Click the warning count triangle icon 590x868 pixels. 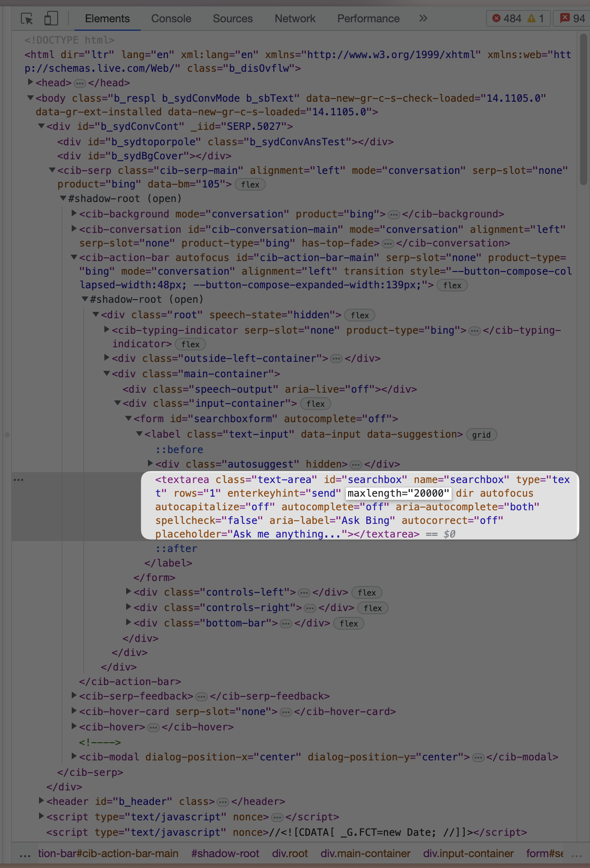(x=531, y=18)
